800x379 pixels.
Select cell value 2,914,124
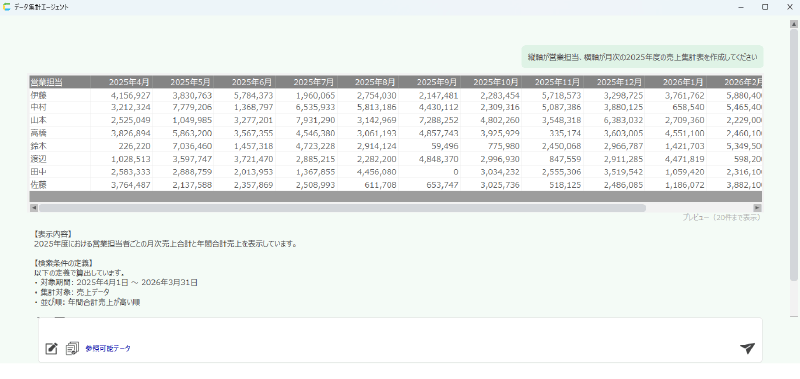377,146
